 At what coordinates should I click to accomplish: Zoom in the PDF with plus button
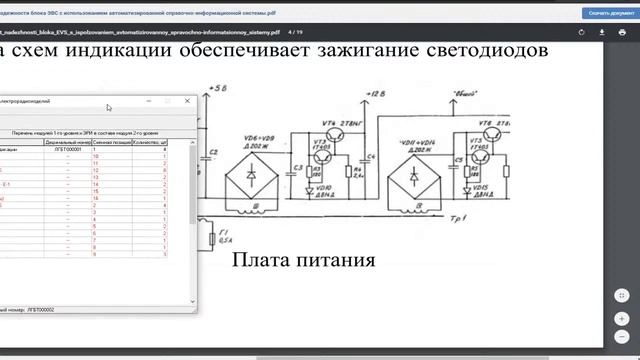click(622, 318)
